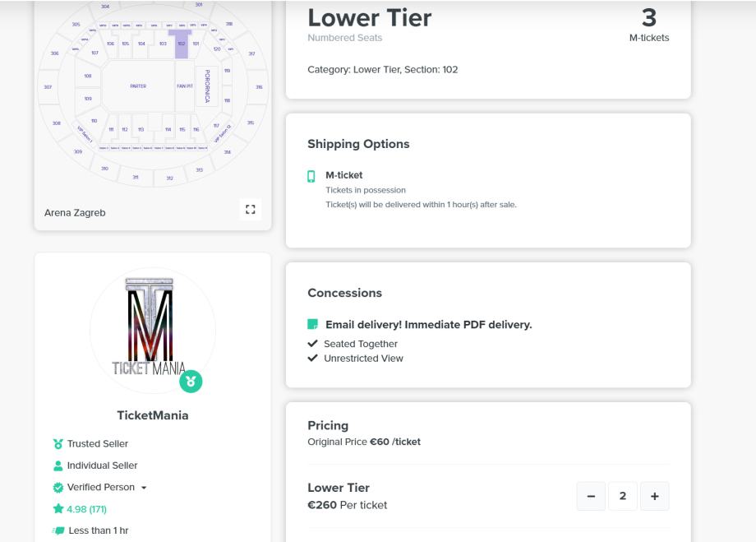
Task: Click the ticket quantity field showing 2
Action: [623, 496]
